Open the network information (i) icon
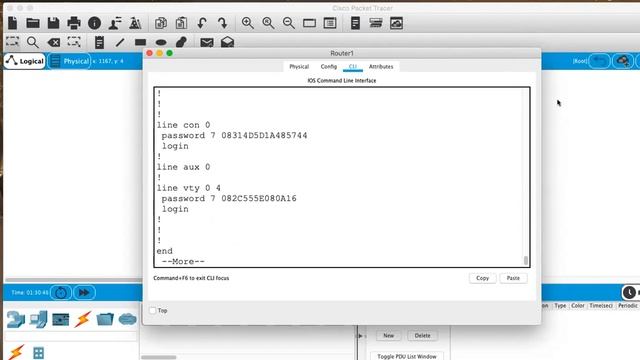Viewport: 640px width, 360px height. point(95,23)
